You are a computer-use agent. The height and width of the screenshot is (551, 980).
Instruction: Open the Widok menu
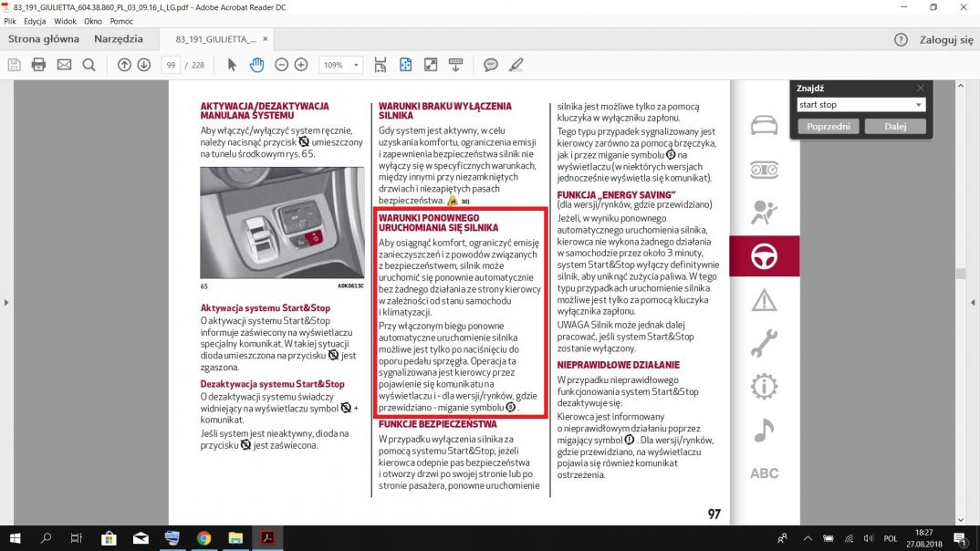point(65,21)
